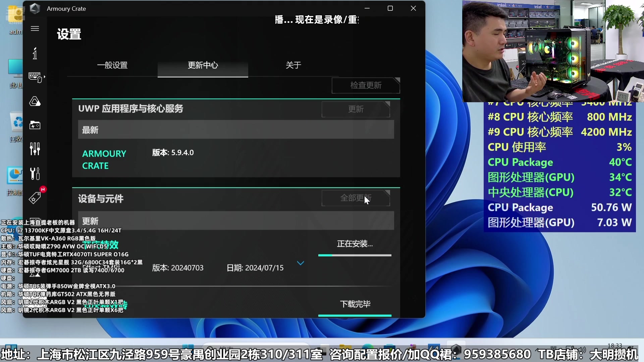Viewport: 644px width, 362px height.
Task: Click the CPU Package 50.76 W row in the overlay
Action: (x=560, y=207)
